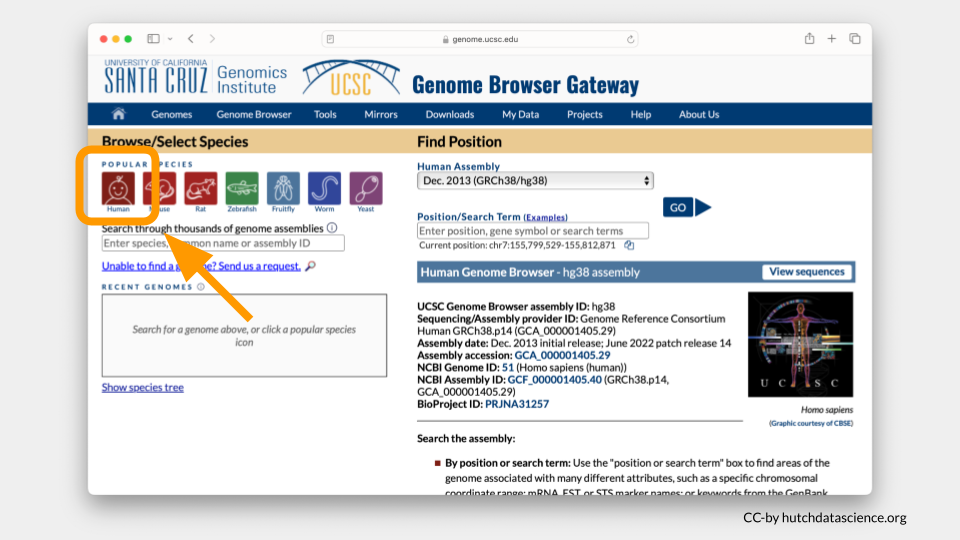Screen dimensions: 960x540
Task: Select the Zebrafish species icon
Action: [x=242, y=189]
